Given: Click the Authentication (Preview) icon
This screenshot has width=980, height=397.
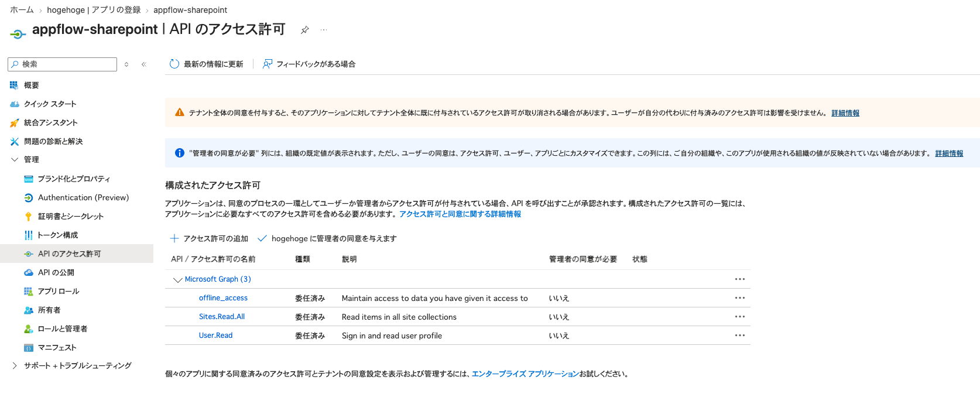Looking at the screenshot, I should point(29,197).
